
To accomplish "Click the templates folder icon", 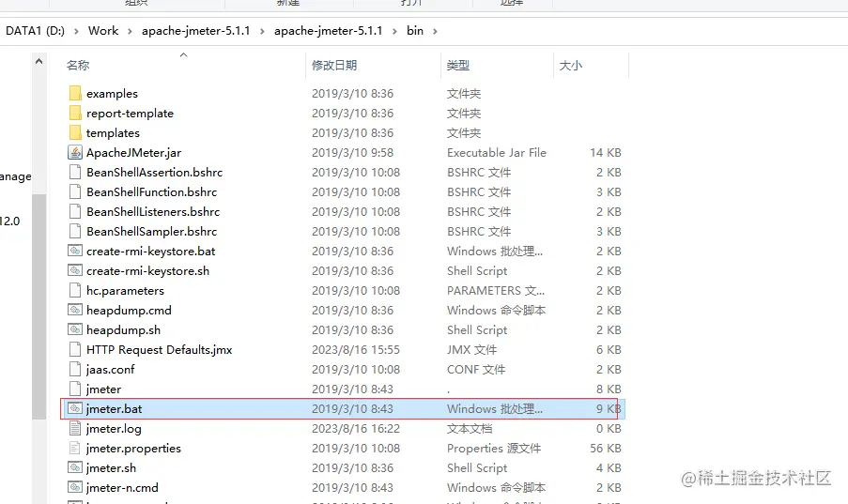I will 75,132.
